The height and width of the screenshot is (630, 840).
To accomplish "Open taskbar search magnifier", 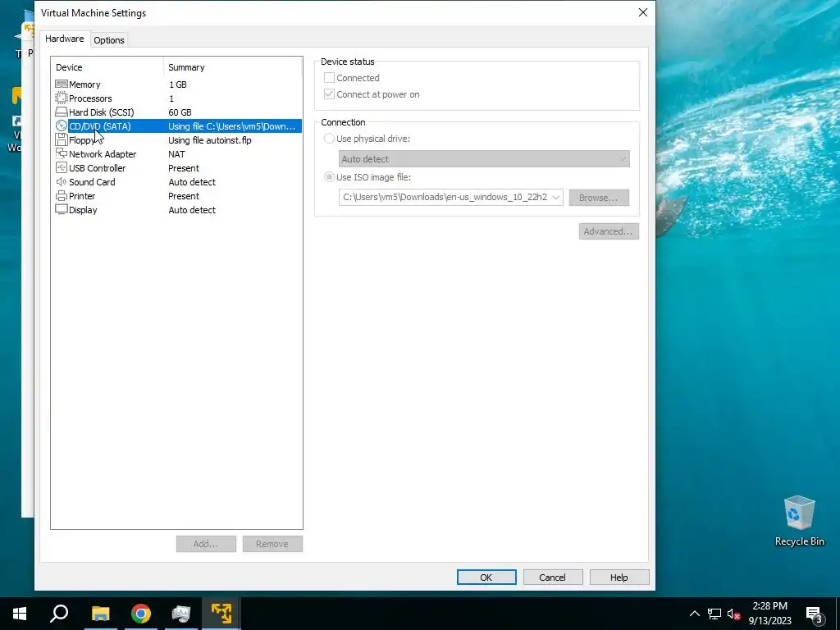I will (59, 614).
